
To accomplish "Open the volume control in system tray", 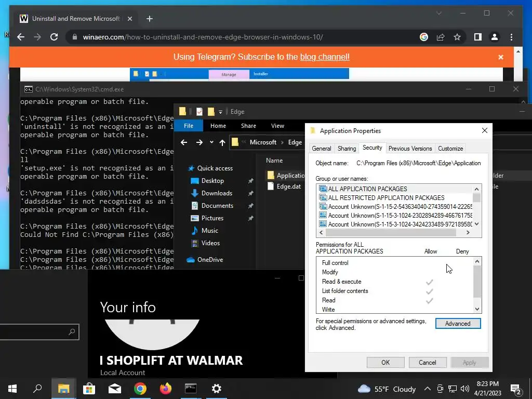I will 465,389.
